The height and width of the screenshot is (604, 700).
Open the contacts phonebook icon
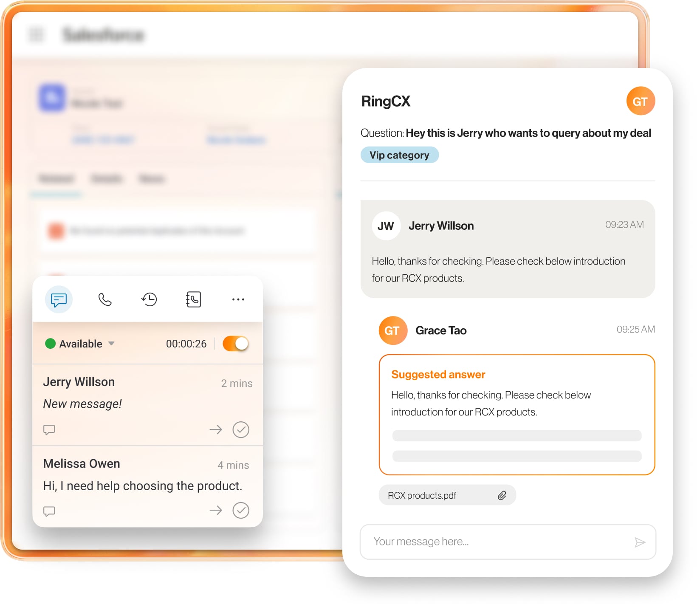click(x=194, y=299)
